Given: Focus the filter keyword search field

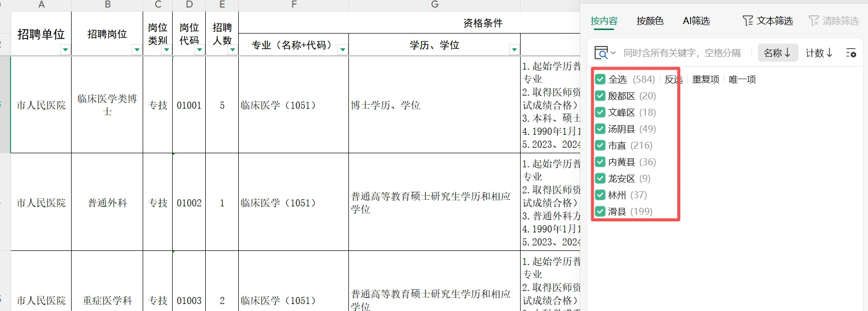Looking at the screenshot, I should click(x=682, y=53).
